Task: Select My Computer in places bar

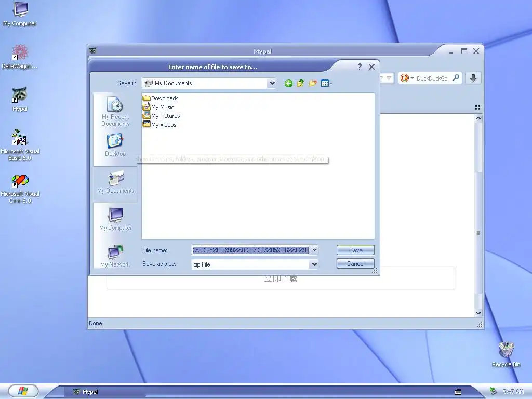Action: 115,219
